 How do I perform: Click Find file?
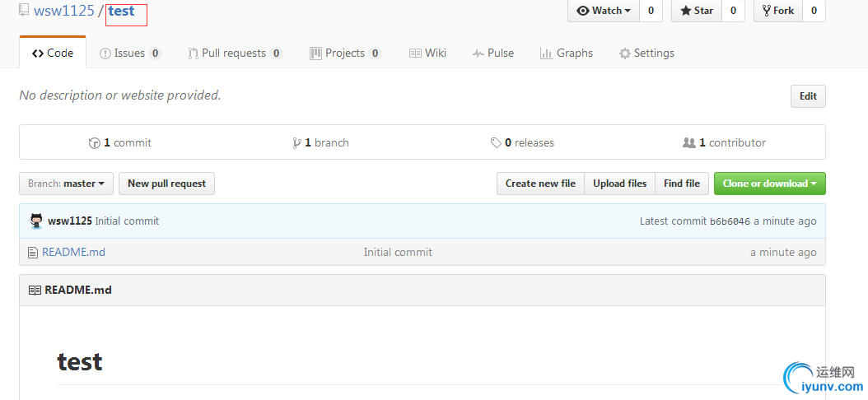click(682, 184)
